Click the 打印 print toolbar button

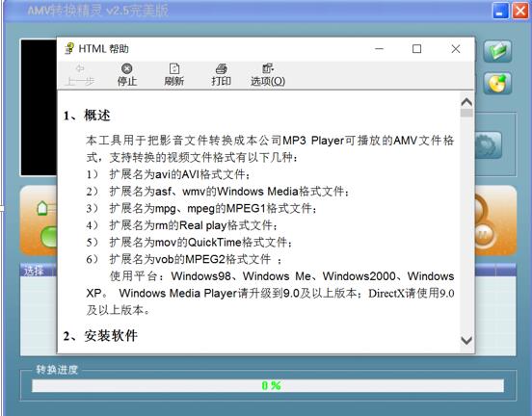coord(222,74)
